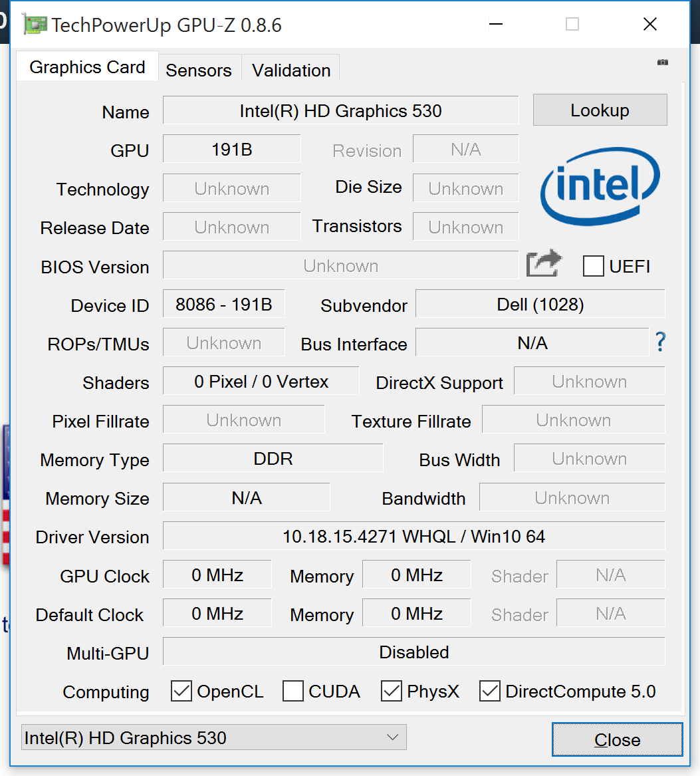Click the Subvendor field Dell (1028)
This screenshot has height=776, width=700.
540,304
